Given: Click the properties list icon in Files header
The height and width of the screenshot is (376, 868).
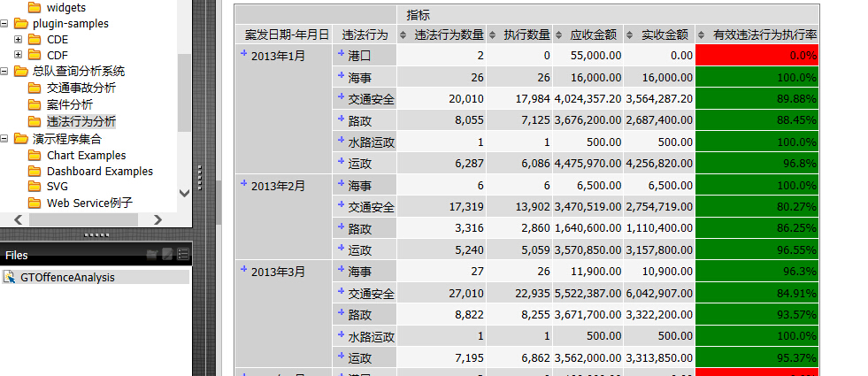Looking at the screenshot, I should [x=183, y=255].
